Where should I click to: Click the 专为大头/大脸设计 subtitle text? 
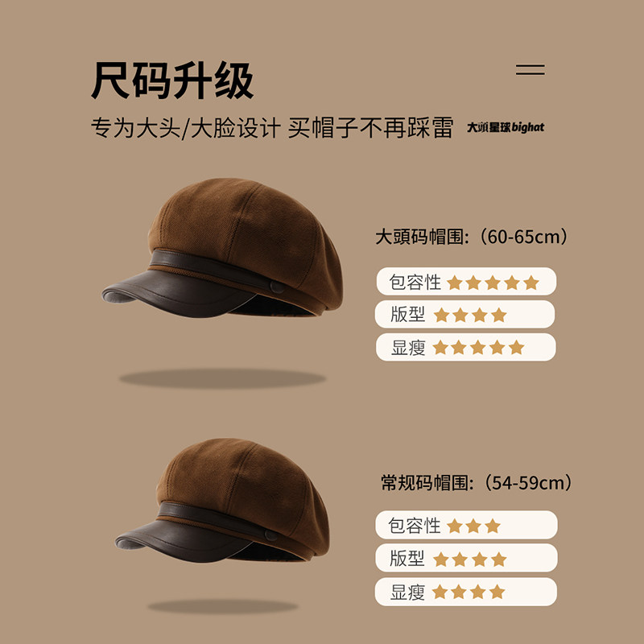pyautogui.click(x=186, y=128)
